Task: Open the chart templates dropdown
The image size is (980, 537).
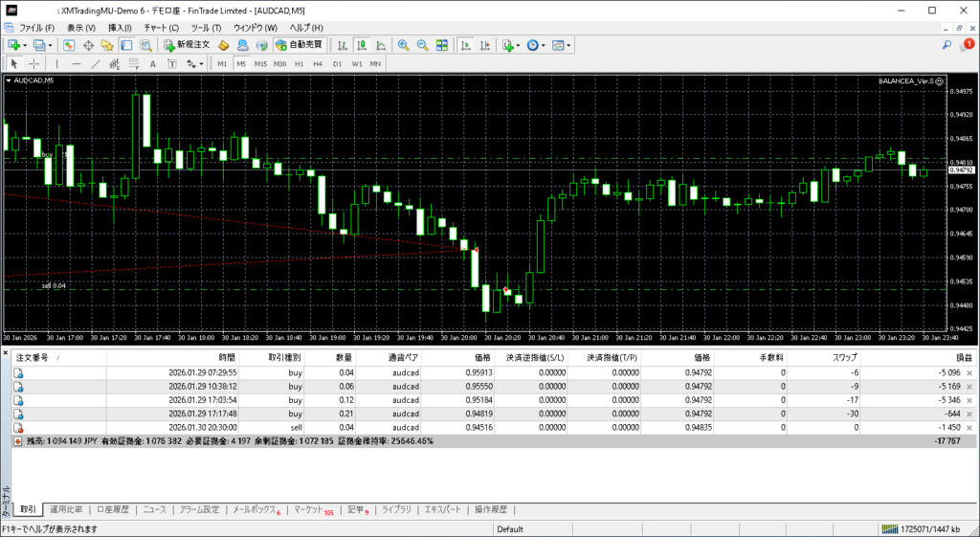Action: (x=562, y=45)
